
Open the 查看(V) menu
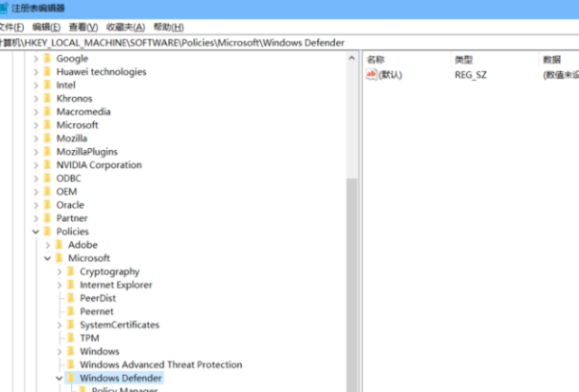coord(84,28)
